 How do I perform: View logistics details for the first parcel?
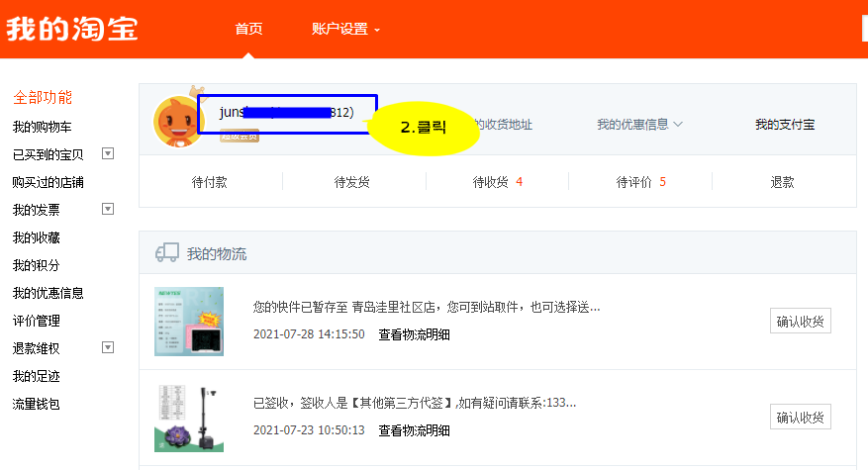tap(414, 334)
